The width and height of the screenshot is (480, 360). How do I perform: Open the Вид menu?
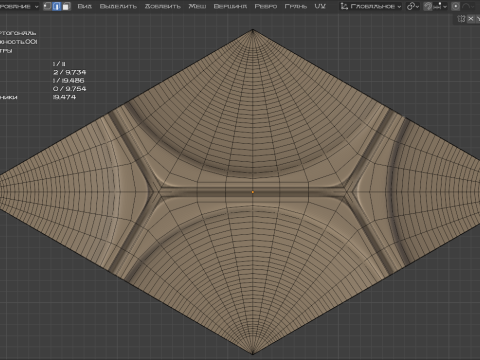click(x=85, y=6)
